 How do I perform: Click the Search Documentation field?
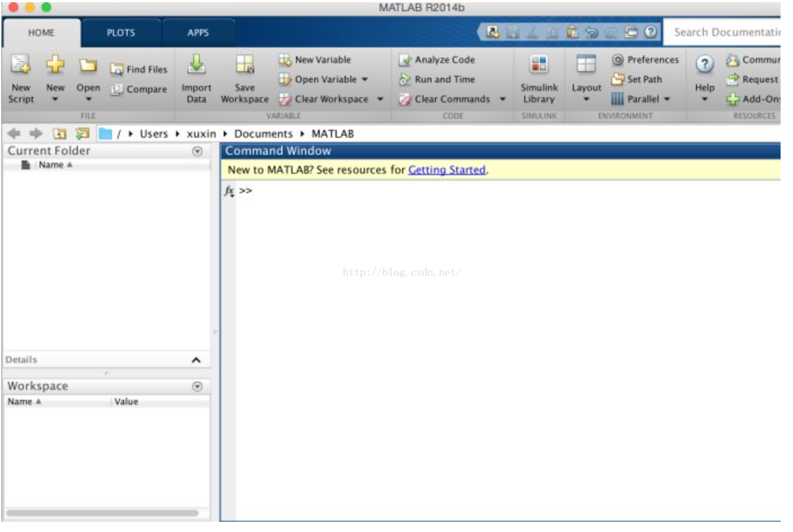722,32
